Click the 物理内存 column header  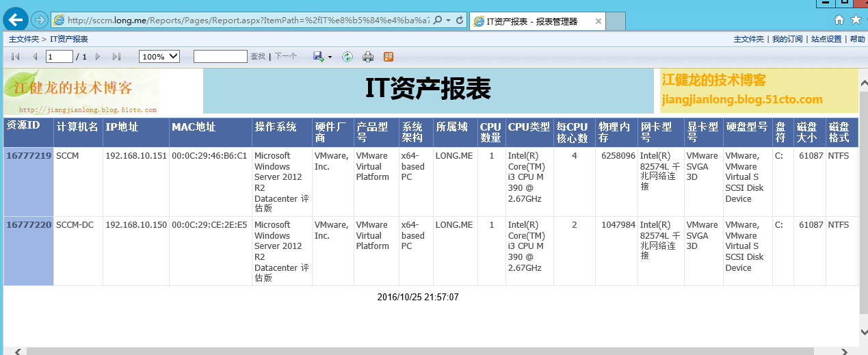point(616,132)
